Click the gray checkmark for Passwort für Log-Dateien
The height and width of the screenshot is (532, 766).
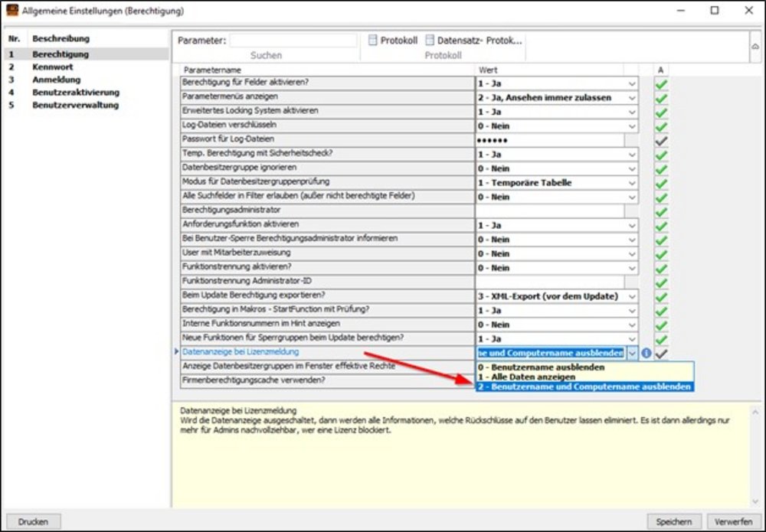click(x=661, y=140)
